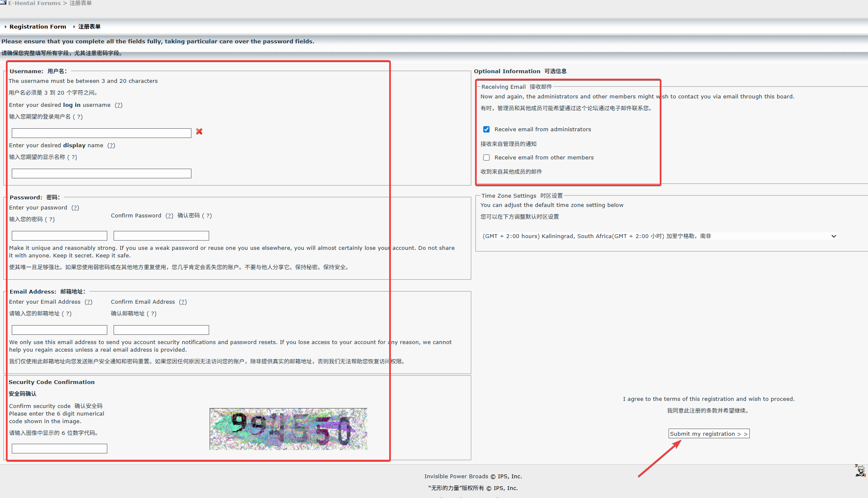
Task: Click the red X icon beside username field
Action: point(199,132)
